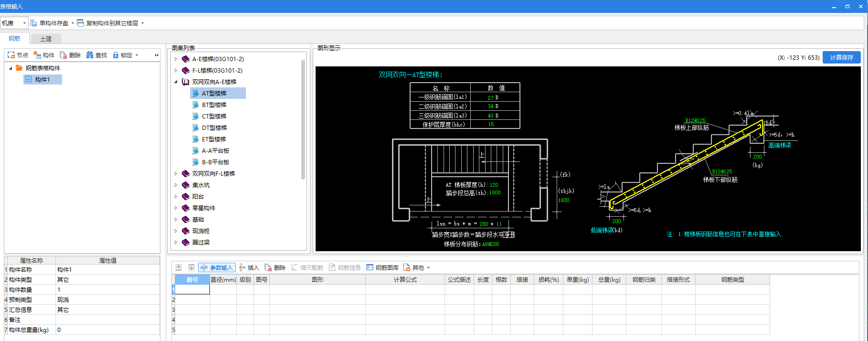Click first 筋号 cell in row 1
The image size is (868, 341).
[x=192, y=289]
